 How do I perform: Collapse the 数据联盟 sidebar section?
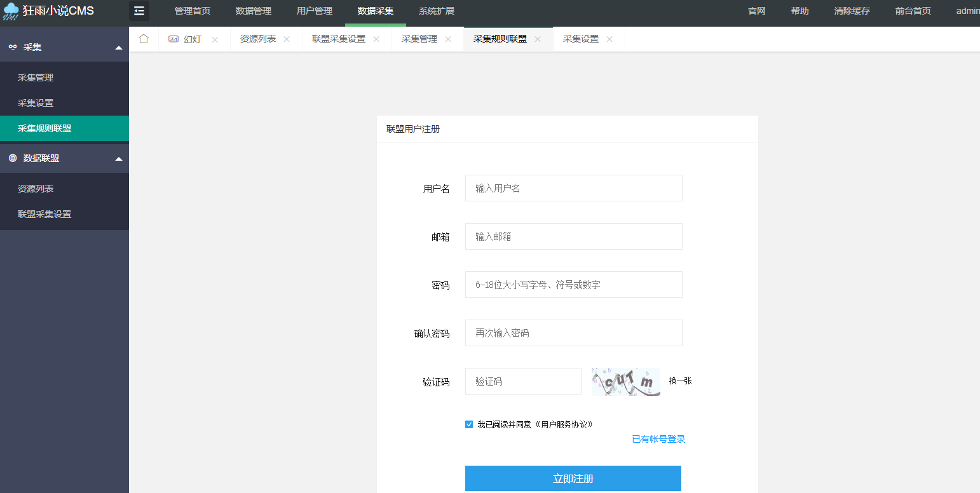(x=118, y=158)
